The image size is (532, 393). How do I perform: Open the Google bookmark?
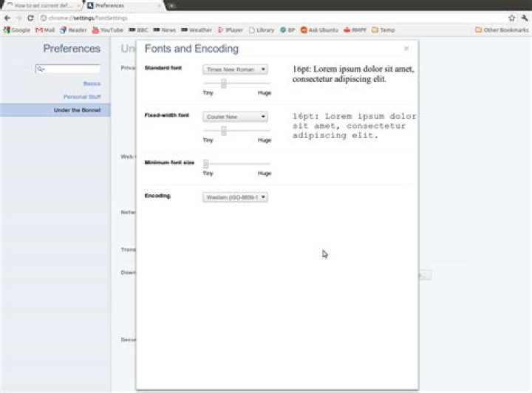(16, 30)
